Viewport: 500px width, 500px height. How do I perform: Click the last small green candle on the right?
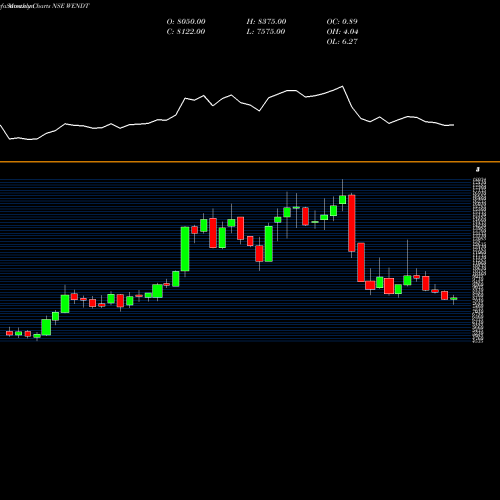(454, 299)
